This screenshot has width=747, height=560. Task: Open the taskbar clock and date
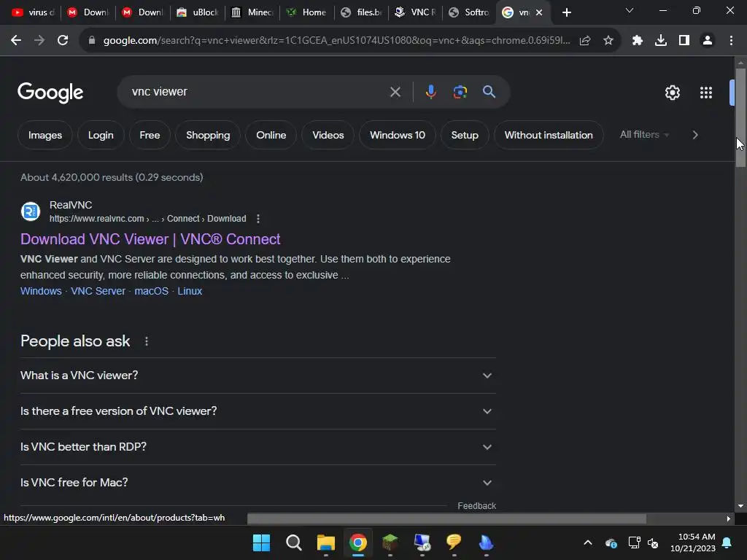click(693, 542)
